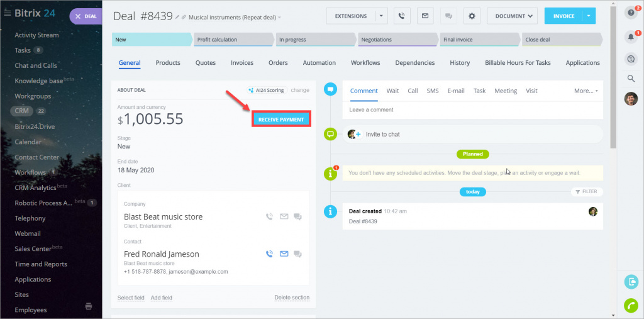Click Invite to chat field
This screenshot has height=319, width=644.
(473, 135)
